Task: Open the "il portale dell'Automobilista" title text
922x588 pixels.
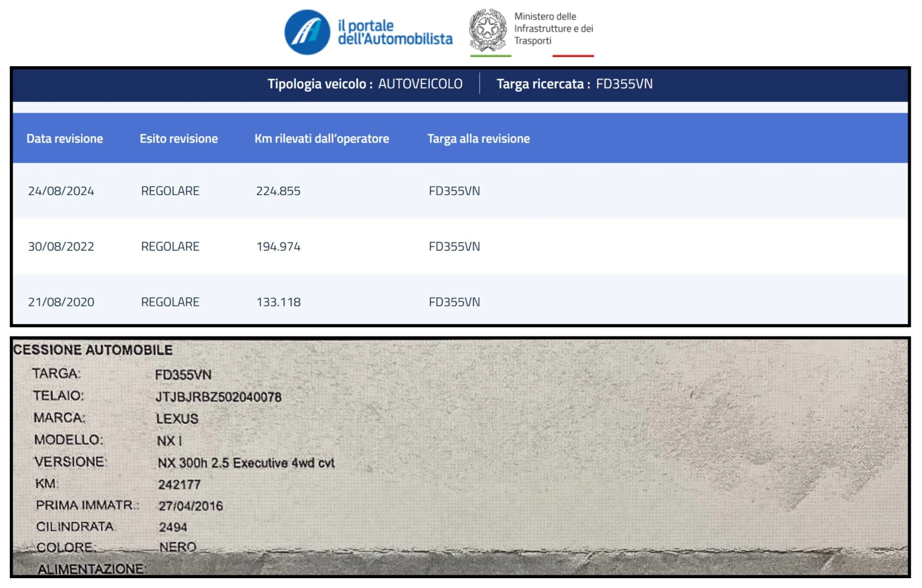Action: point(395,32)
